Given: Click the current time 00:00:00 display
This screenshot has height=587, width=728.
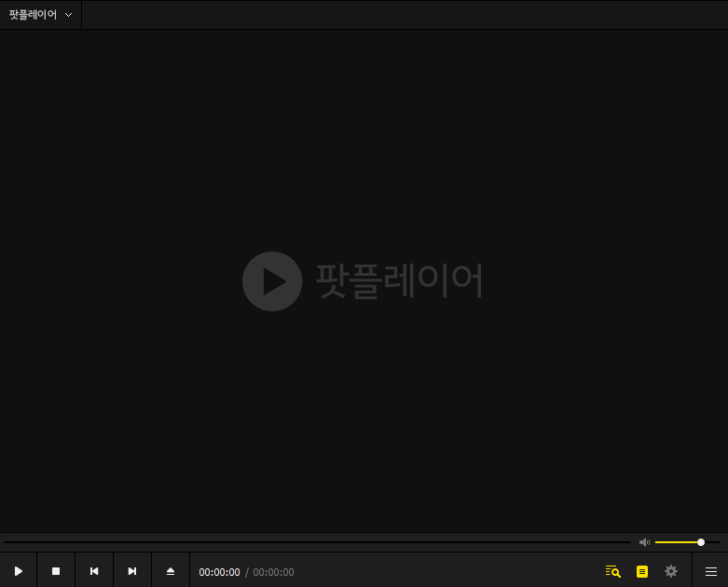Looking at the screenshot, I should coord(220,572).
